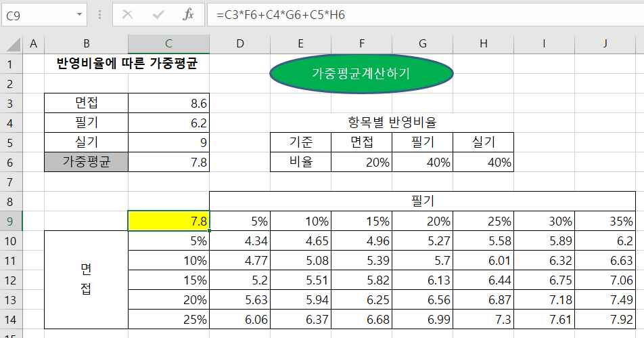
Task: Select column header C
Action: coord(168,44)
